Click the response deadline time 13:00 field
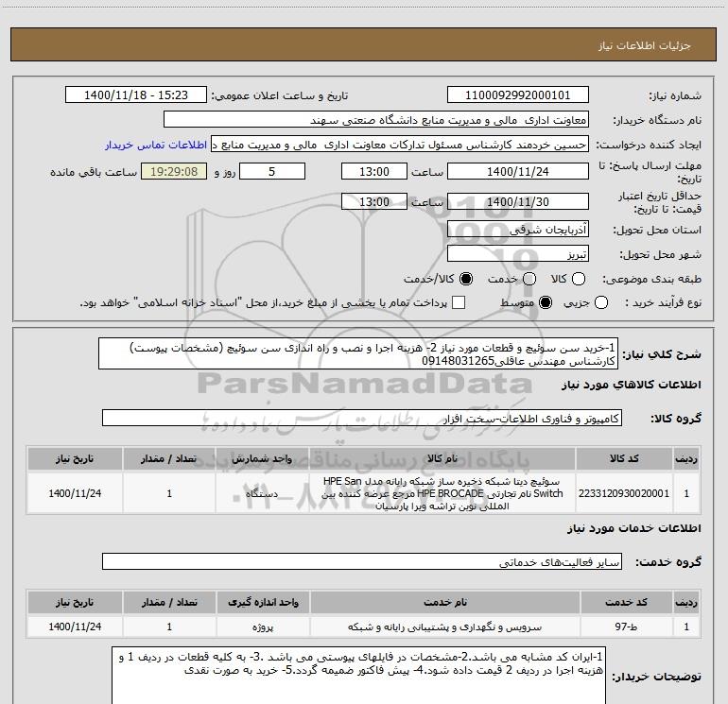 (374, 171)
